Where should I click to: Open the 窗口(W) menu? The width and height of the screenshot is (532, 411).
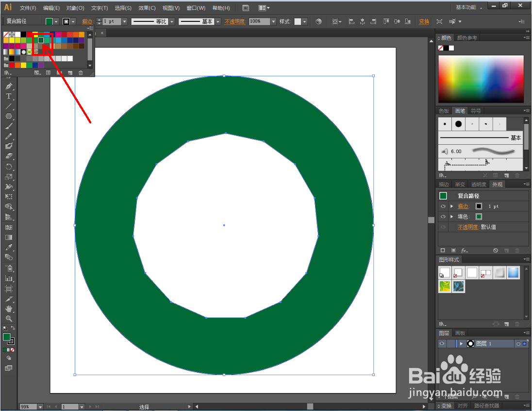[x=196, y=8]
